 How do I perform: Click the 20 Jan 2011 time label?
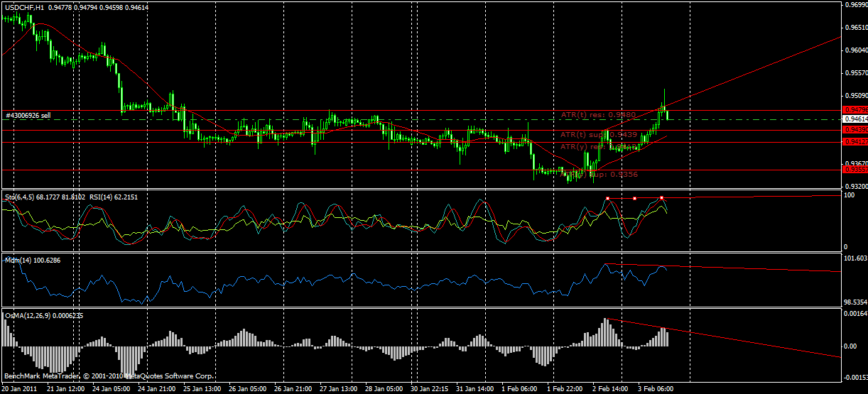pos(20,389)
